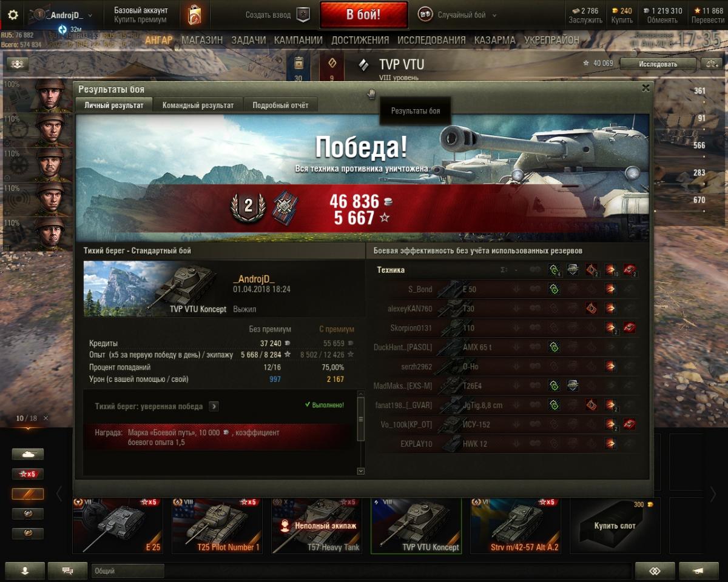Click the mission reward list scrollbar

(361, 432)
